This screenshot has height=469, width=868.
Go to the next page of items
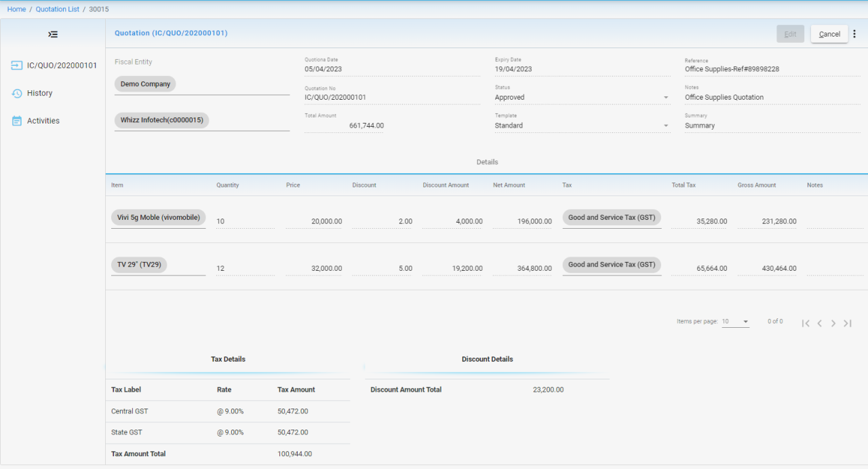833,323
